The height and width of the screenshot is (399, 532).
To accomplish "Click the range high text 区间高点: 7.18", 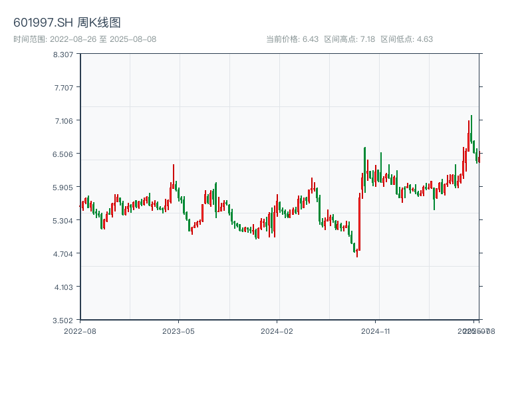I will click(x=350, y=39).
